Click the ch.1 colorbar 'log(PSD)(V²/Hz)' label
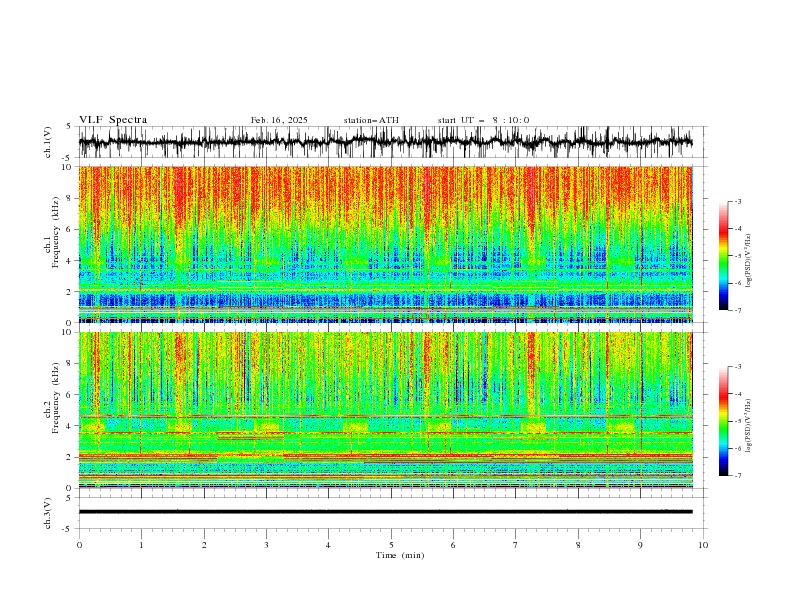The image size is (792, 612). coord(748,261)
